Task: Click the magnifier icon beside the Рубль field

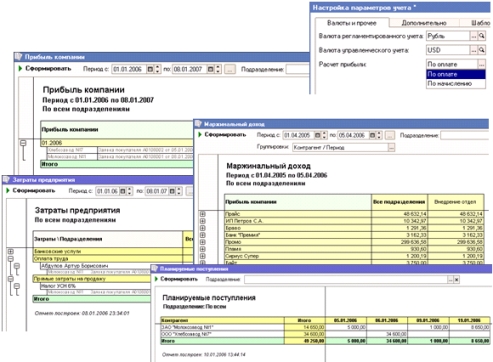Action: [x=482, y=36]
